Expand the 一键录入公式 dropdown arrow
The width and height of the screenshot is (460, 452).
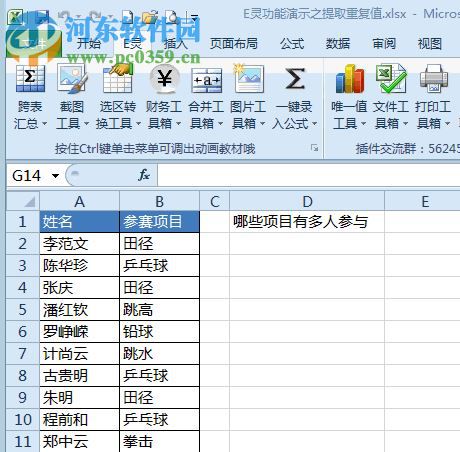(314, 124)
